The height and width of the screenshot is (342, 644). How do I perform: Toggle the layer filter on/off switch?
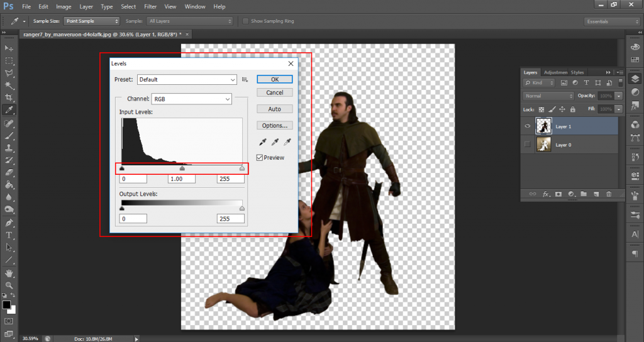[x=621, y=82]
